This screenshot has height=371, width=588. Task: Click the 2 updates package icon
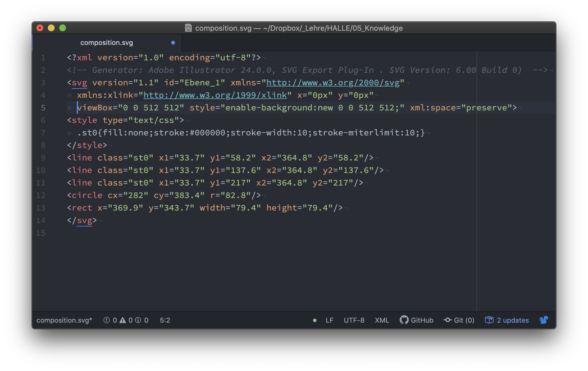489,320
